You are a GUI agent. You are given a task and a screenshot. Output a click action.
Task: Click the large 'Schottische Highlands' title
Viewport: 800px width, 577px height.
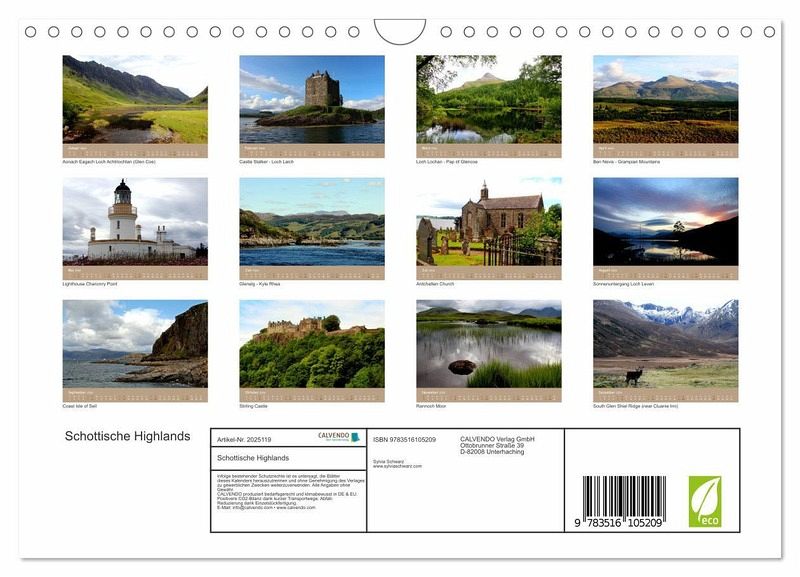pyautogui.click(x=128, y=436)
